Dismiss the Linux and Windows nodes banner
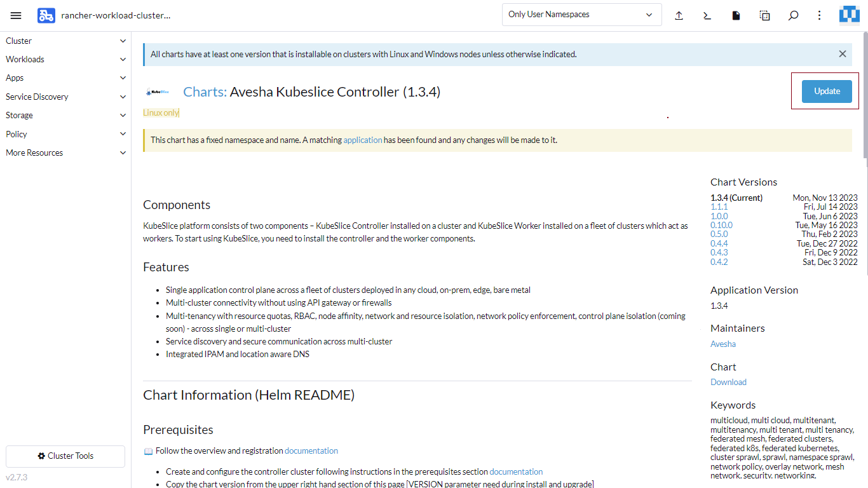Screen dimensions: 868x488 [843, 54]
